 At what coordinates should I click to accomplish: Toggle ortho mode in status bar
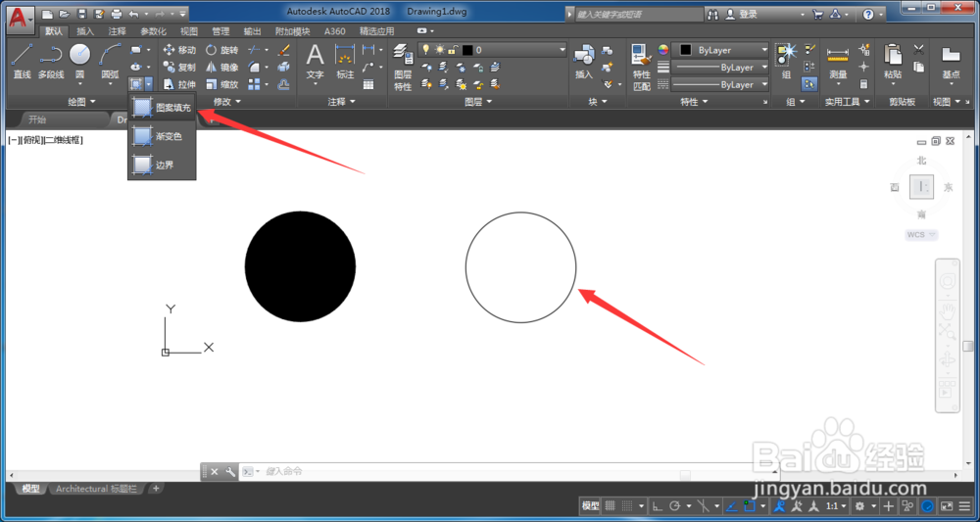[x=658, y=505]
